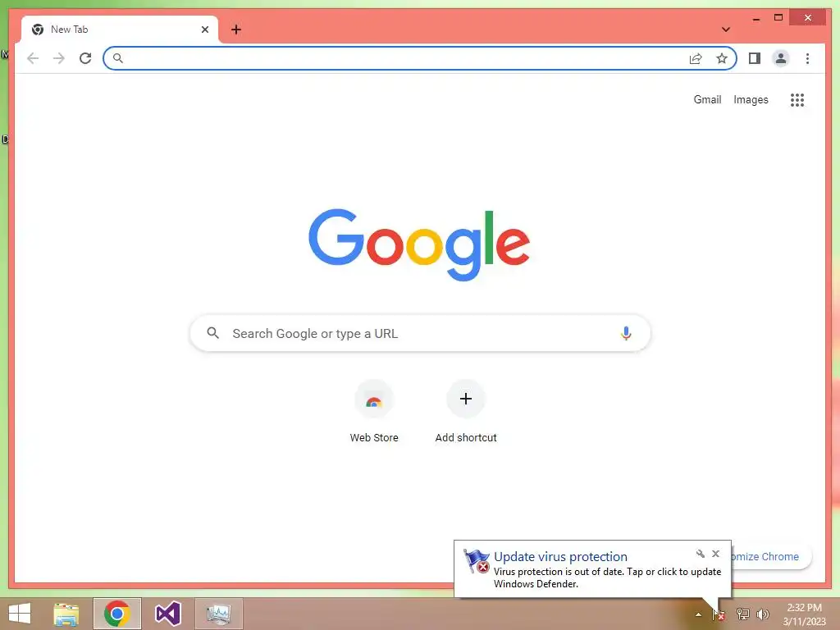
Task: Reload the page with the refresh icon
Action: tap(85, 58)
